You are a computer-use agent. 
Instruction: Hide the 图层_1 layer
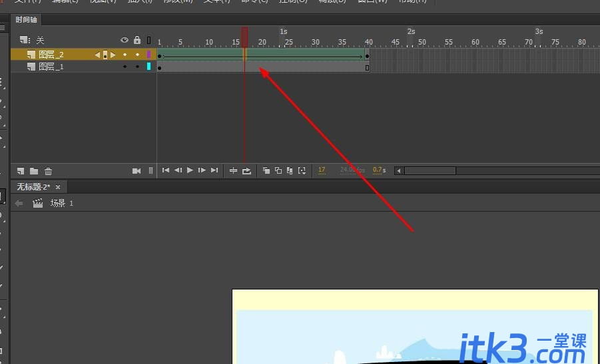coord(125,67)
